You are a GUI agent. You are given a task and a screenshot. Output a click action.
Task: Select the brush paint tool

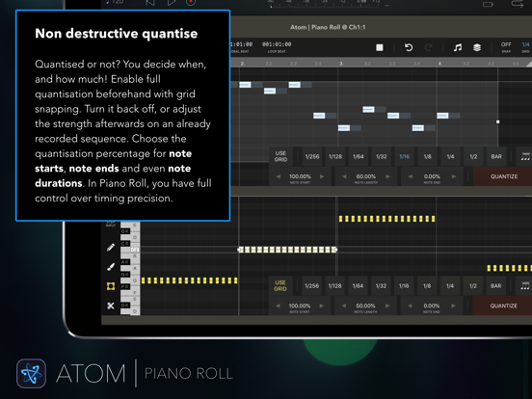pos(110,267)
